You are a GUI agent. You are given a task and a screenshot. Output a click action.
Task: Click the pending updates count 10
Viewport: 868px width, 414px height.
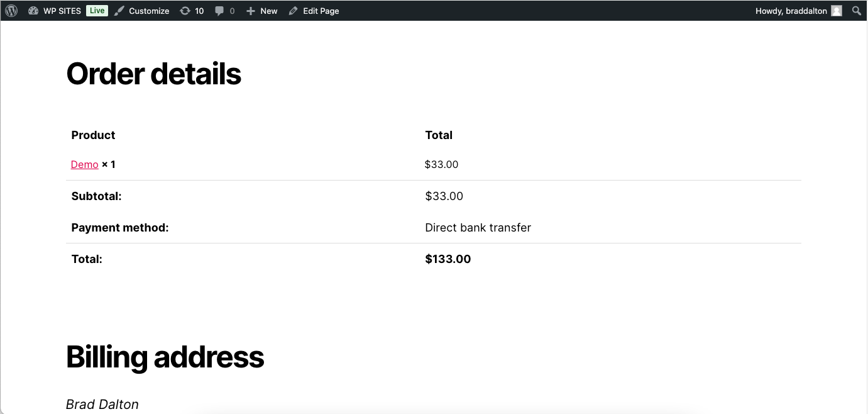[x=199, y=11]
